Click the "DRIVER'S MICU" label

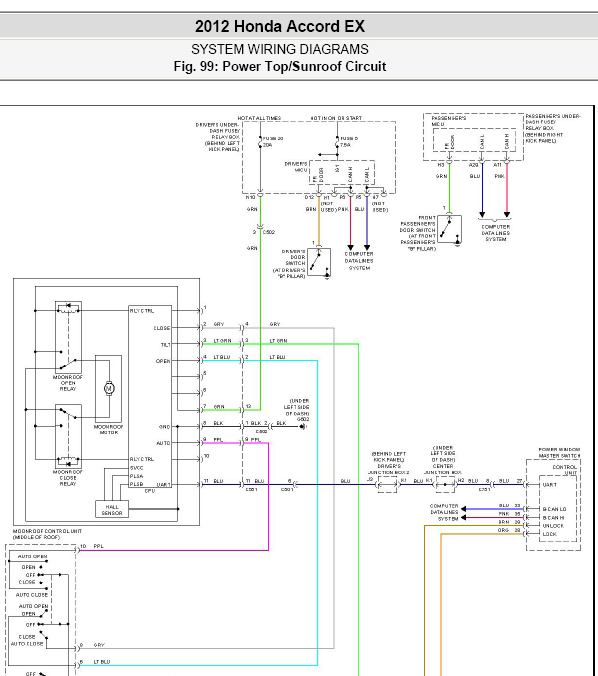click(296, 167)
